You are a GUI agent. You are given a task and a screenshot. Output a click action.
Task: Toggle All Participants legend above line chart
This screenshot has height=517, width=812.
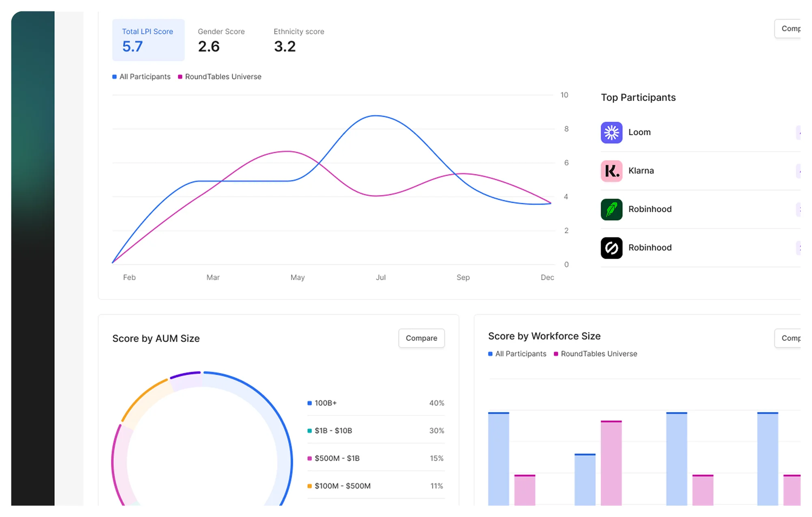pyautogui.click(x=141, y=77)
